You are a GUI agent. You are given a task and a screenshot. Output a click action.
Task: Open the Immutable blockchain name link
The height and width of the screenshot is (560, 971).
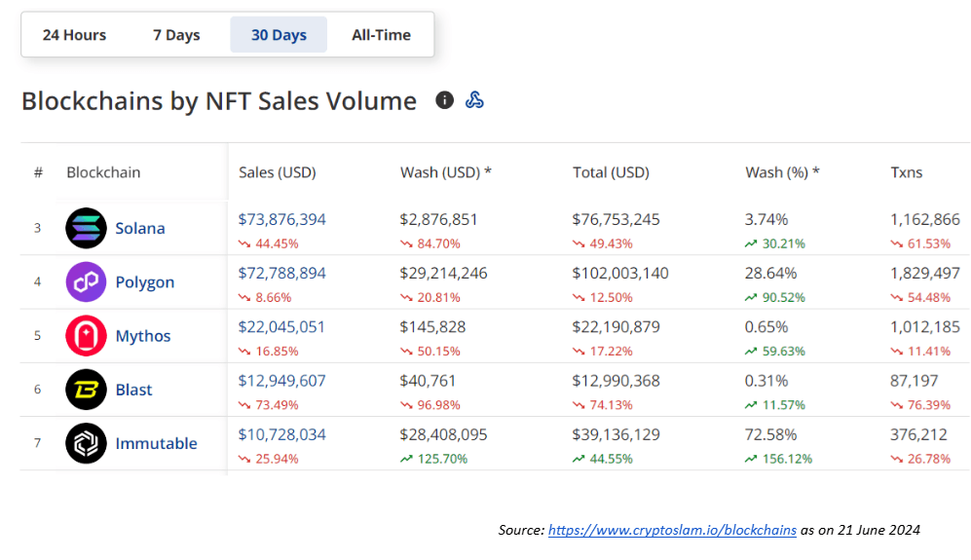156,443
